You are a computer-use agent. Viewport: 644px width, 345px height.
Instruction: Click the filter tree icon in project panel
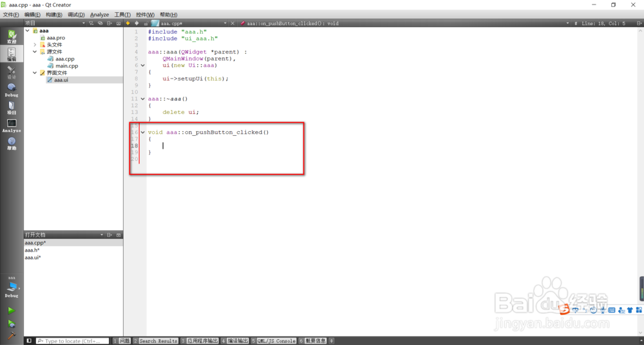click(x=91, y=23)
